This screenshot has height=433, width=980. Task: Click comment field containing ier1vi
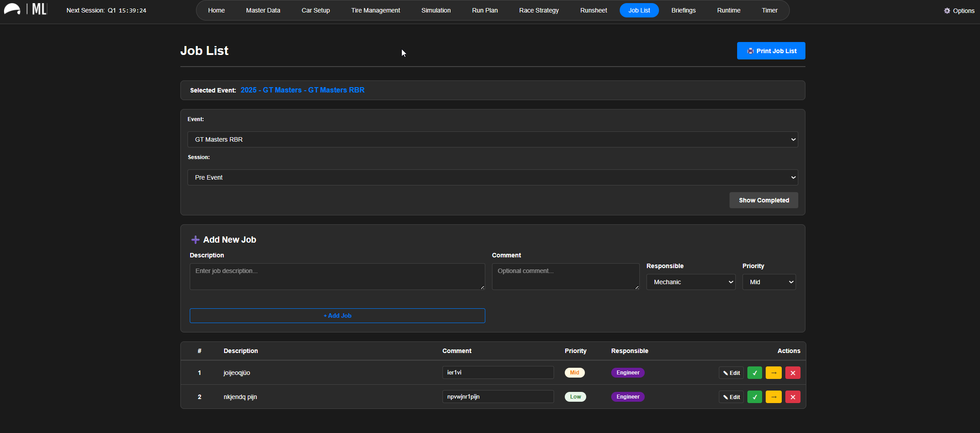click(x=498, y=373)
